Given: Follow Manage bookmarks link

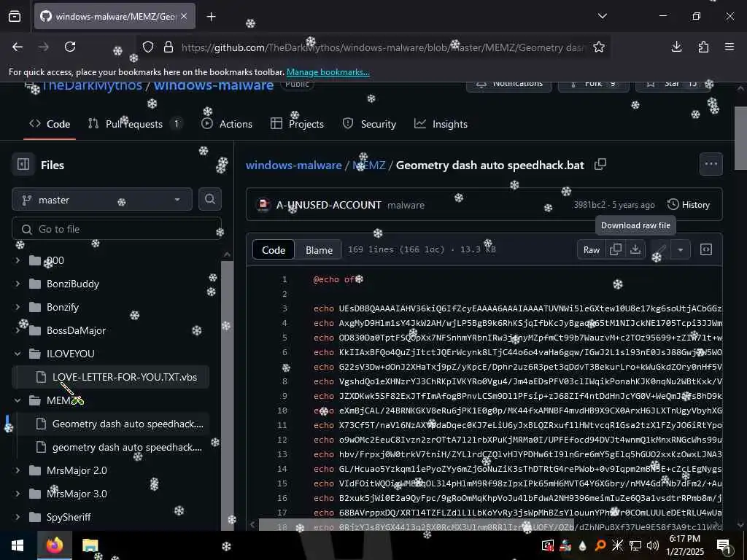Looking at the screenshot, I should coord(328,72).
